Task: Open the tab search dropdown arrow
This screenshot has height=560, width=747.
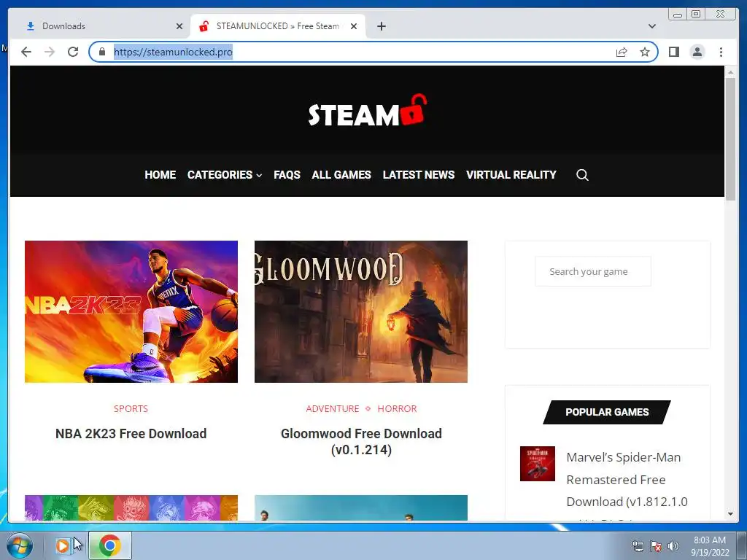Action: click(651, 26)
